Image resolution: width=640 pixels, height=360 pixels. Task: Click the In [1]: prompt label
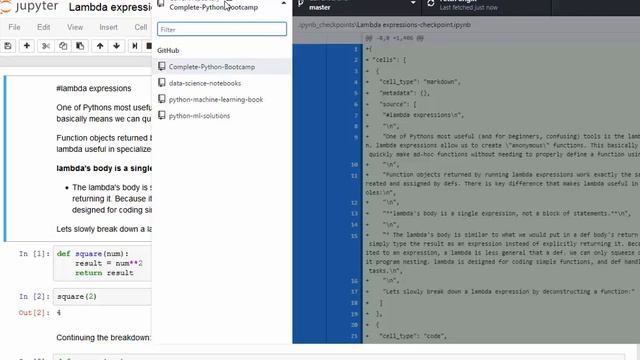34,254
